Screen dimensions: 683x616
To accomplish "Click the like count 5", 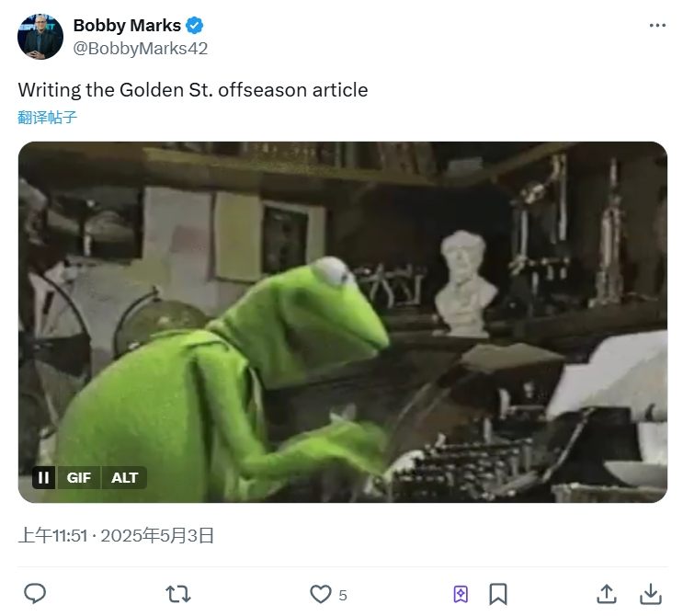I will click(x=343, y=595).
